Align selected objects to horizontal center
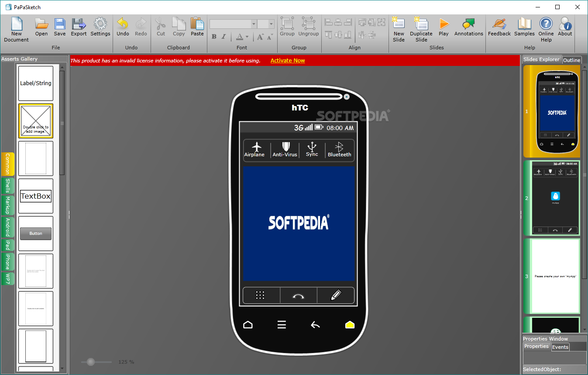 tap(339, 22)
